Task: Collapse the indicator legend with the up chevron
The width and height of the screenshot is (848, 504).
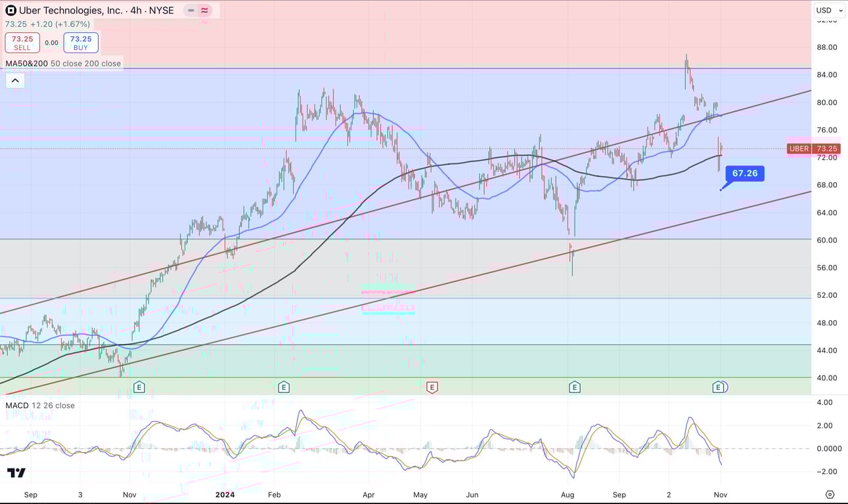Action: [15, 81]
